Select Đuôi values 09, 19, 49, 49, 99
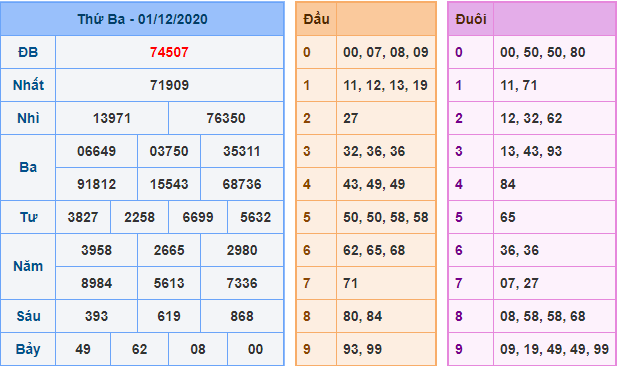 pyautogui.click(x=554, y=349)
